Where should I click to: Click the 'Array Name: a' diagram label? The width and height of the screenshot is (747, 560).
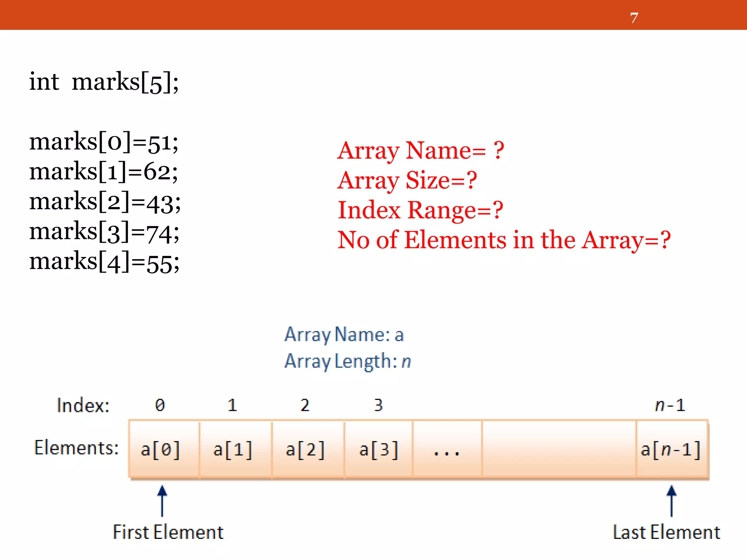click(x=344, y=335)
